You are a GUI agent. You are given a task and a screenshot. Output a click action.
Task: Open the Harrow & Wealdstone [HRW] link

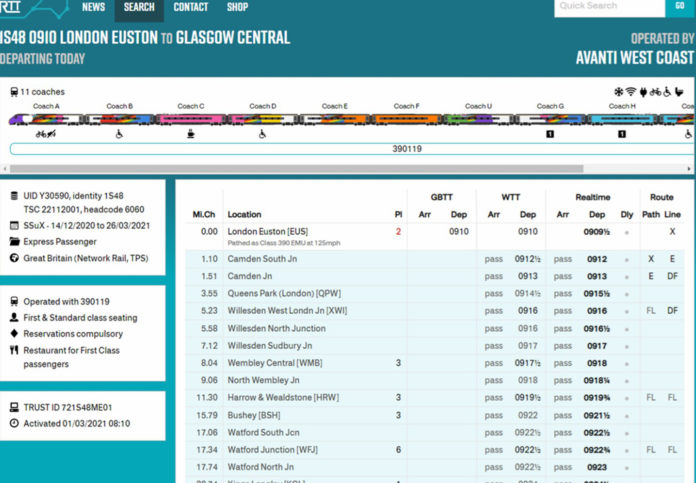[x=283, y=397]
